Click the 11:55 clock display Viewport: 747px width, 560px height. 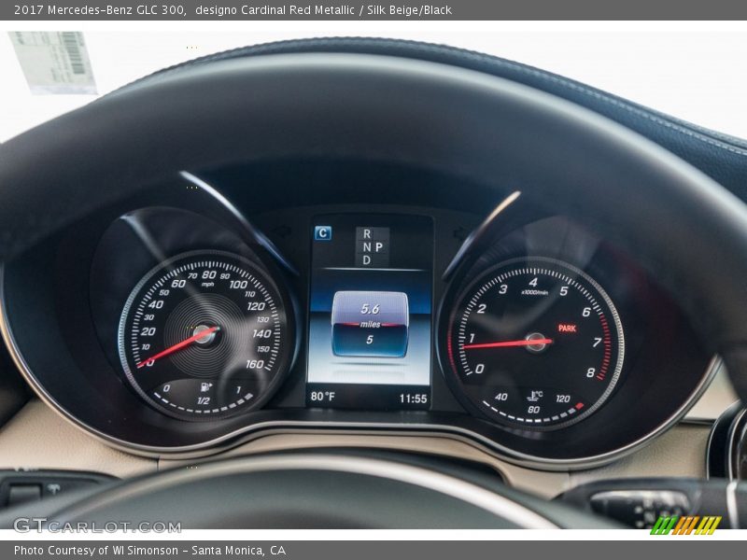[x=413, y=399]
